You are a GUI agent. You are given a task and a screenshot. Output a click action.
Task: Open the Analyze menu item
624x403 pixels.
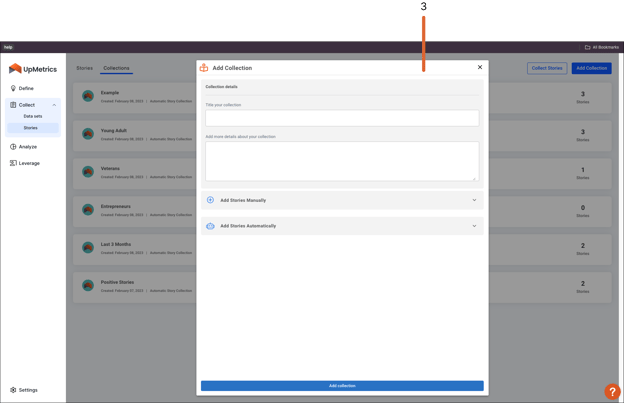[x=28, y=147]
